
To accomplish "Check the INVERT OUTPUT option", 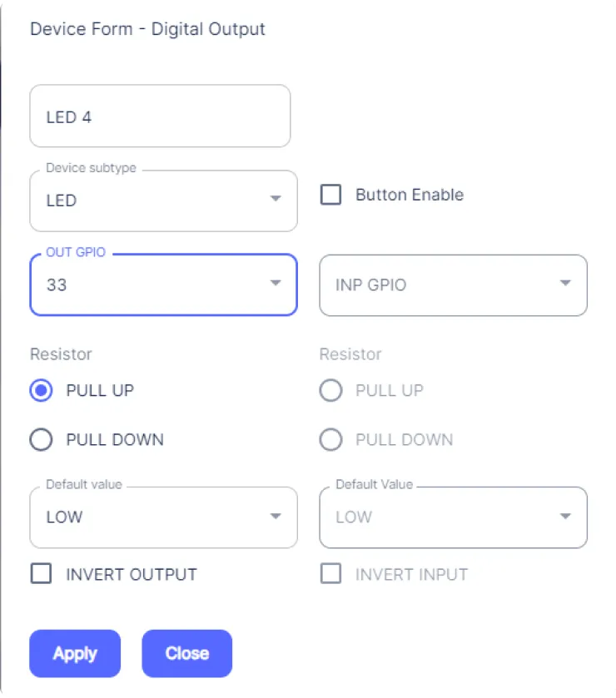I will coord(41,574).
